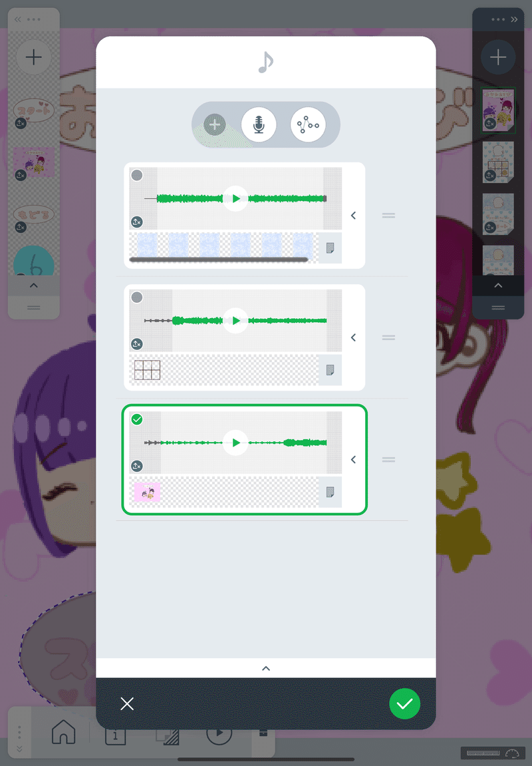Image resolution: width=532 pixels, height=766 pixels.
Task: Click the music note header icon
Action: [265, 62]
